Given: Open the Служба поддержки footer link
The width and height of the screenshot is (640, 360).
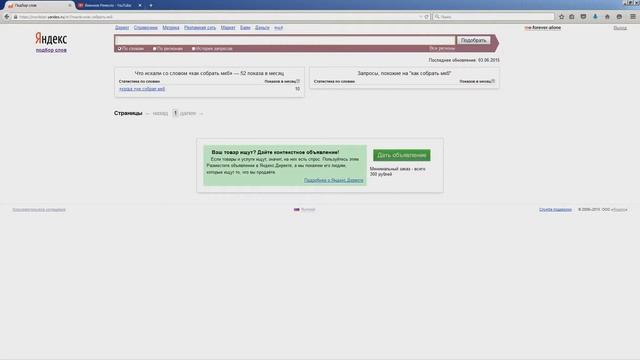Looking at the screenshot, I should click(x=555, y=209).
